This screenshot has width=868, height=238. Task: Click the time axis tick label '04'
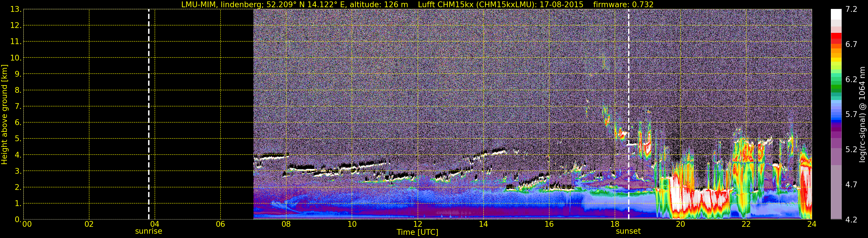point(155,224)
